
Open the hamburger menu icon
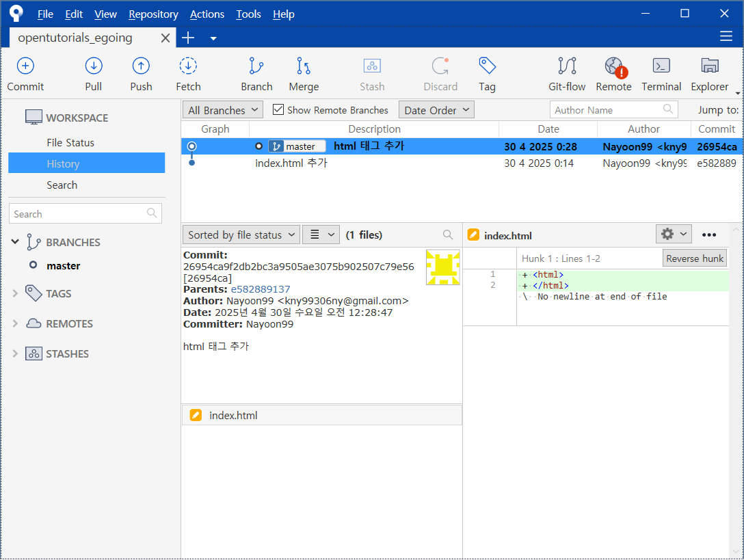(726, 36)
